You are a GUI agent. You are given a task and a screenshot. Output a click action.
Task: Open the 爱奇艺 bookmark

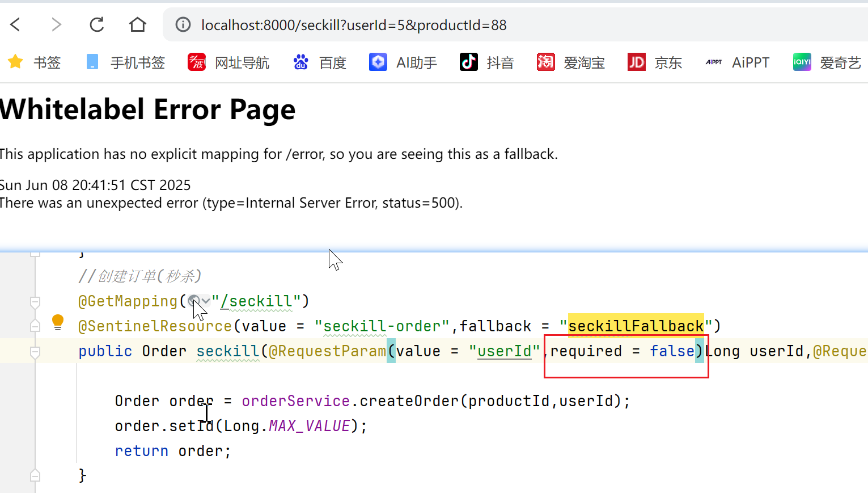coord(827,62)
